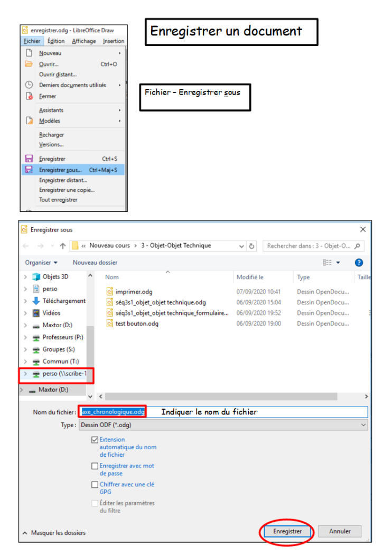The image size is (392, 555).
Task: Click the search magnifier icon in Rechercher
Action: click(x=358, y=246)
